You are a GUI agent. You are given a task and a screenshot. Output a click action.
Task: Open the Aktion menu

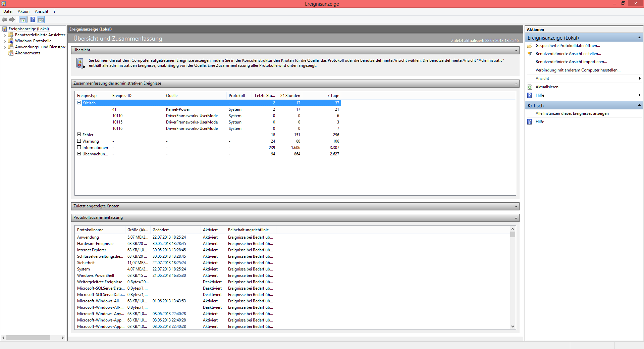click(x=23, y=11)
